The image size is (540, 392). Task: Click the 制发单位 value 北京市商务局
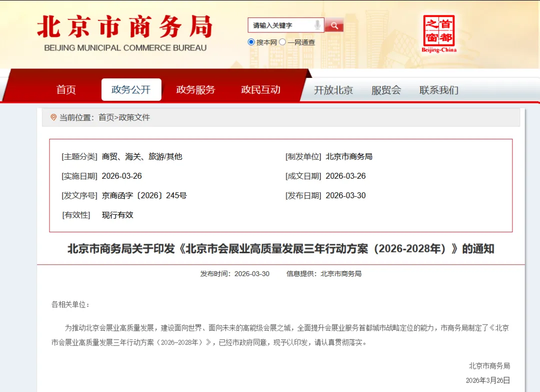[x=349, y=157]
